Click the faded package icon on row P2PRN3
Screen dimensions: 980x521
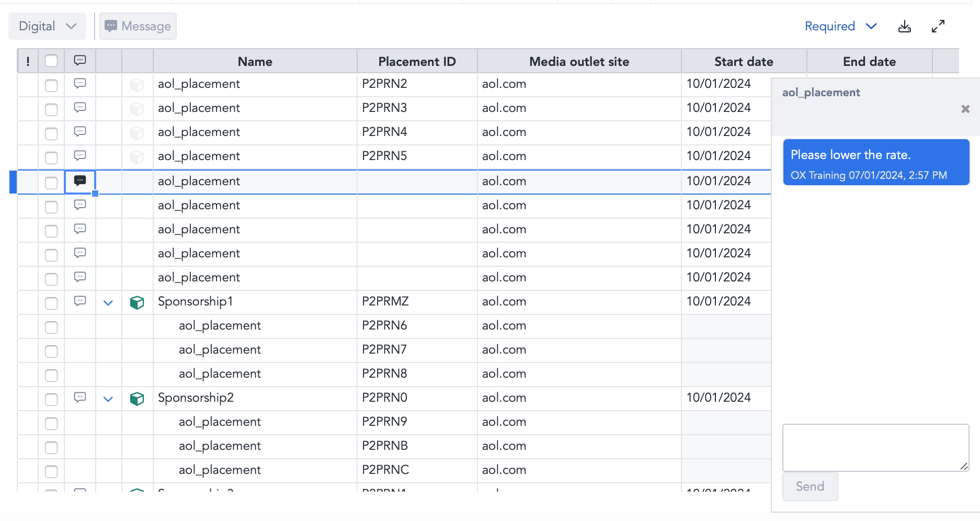tap(137, 109)
